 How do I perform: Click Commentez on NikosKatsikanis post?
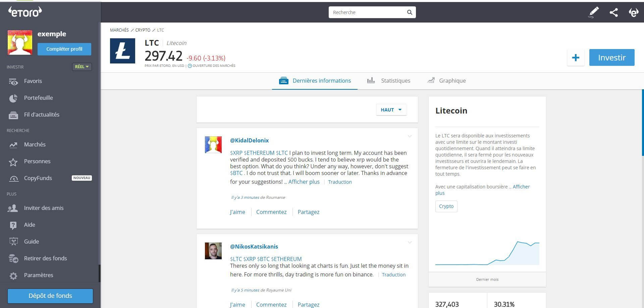(271, 305)
